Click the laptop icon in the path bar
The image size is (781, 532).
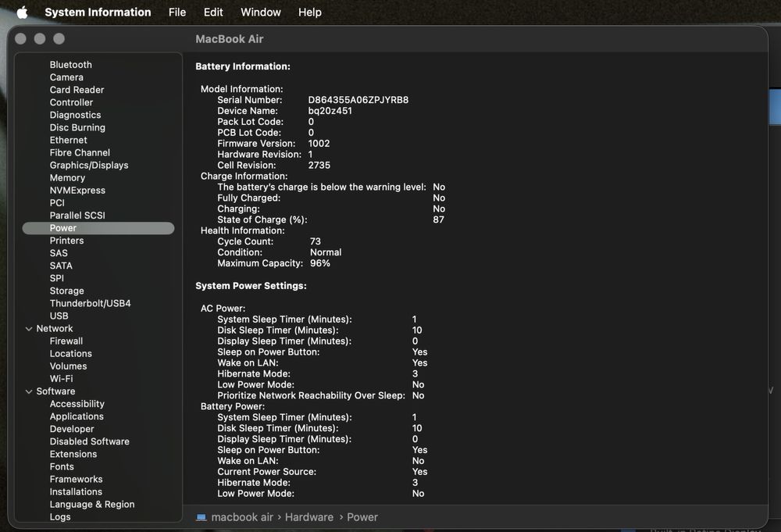pyautogui.click(x=201, y=518)
